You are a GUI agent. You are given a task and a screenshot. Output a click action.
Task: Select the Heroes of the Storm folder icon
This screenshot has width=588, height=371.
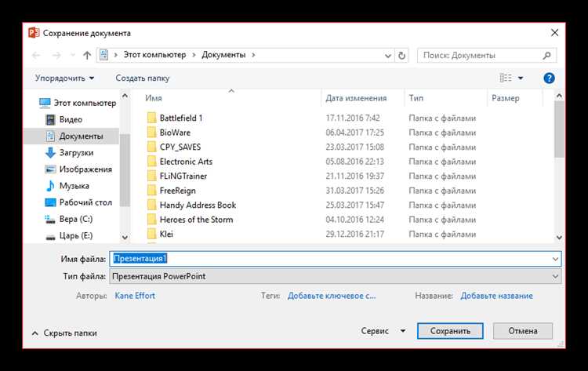151,220
